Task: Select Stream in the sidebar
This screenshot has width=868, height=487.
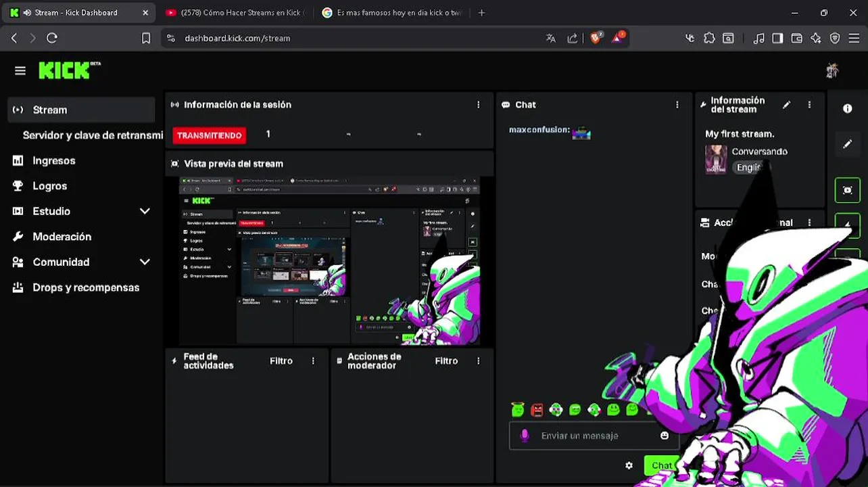Action: (81, 110)
